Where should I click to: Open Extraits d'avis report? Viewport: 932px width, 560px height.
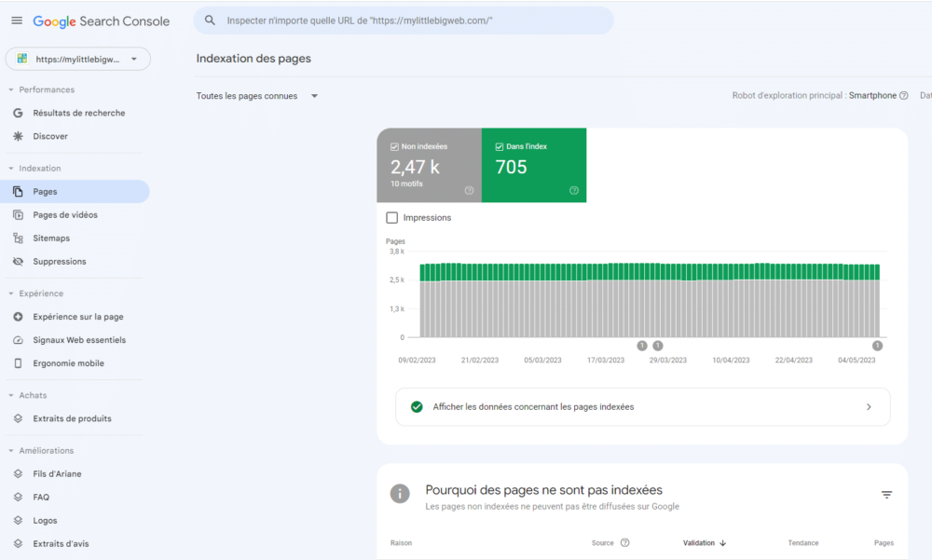[x=75, y=543]
